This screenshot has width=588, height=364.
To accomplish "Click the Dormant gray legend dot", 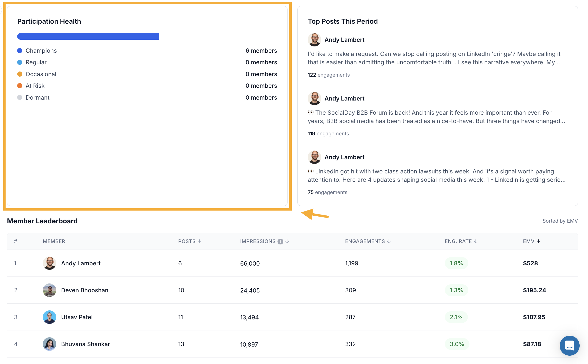I will [20, 97].
